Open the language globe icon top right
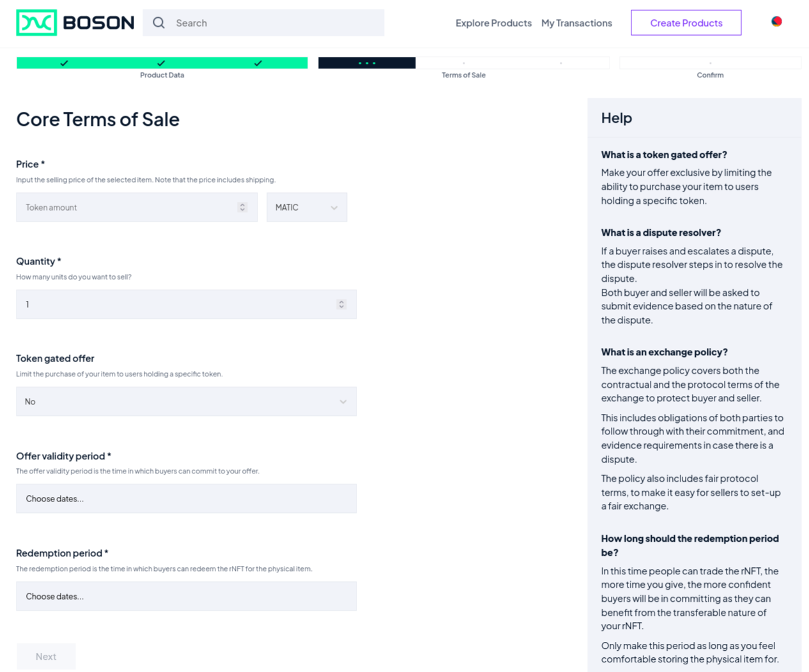 pos(776,21)
